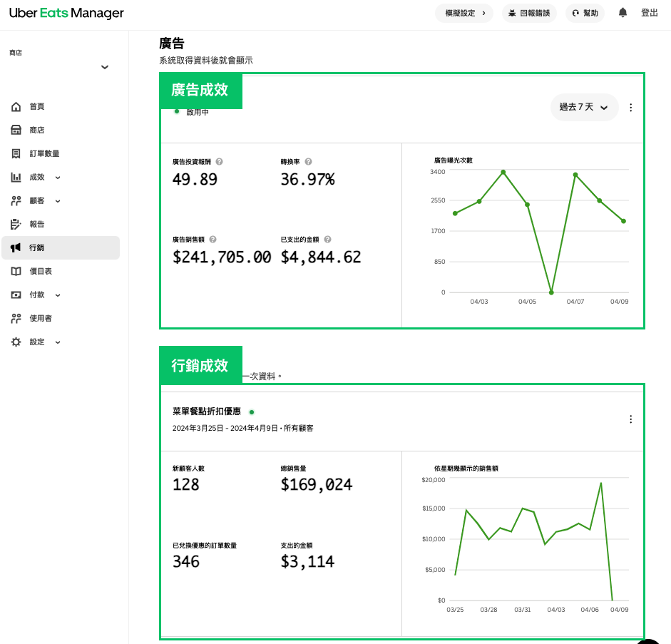Open the 商店 store selector dropdown
The image size is (671, 644).
click(105, 67)
